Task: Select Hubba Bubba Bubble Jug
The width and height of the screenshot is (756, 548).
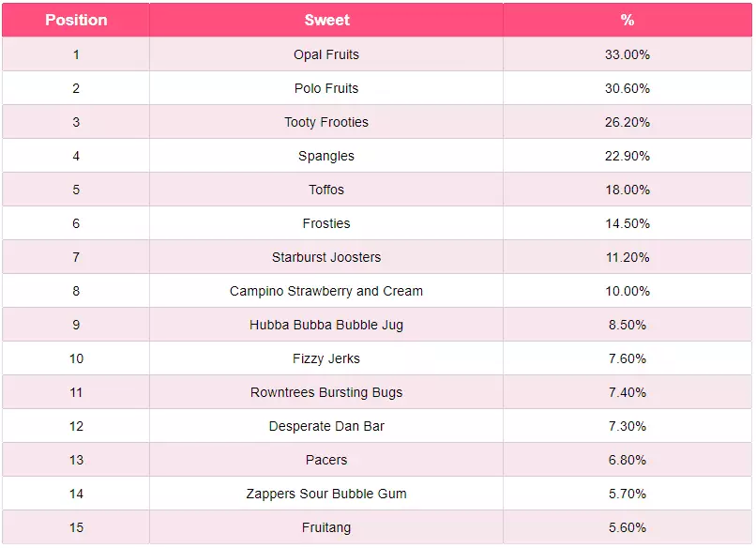Action: click(326, 325)
